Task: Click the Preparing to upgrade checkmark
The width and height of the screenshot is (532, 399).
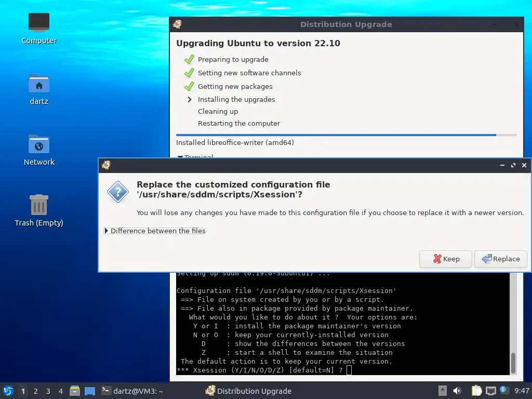Action: tap(189, 59)
